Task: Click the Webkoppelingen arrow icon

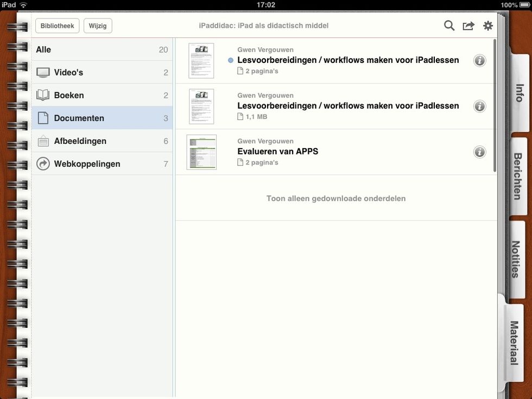Action: [43, 164]
